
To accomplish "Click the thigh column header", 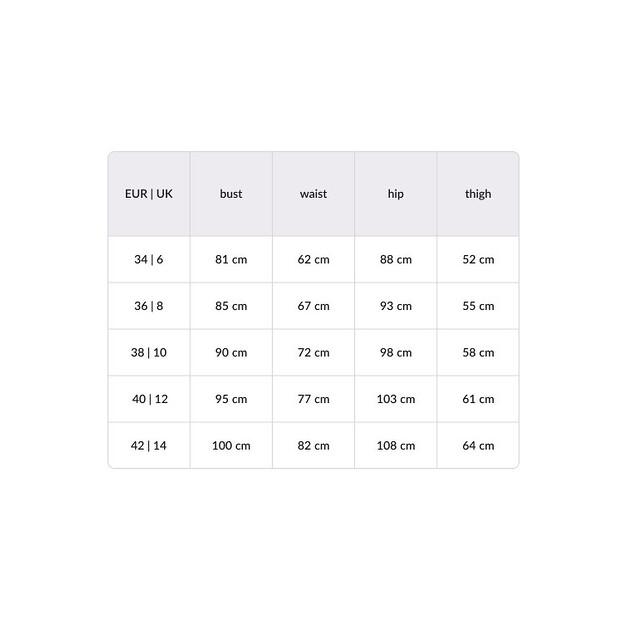I will [x=478, y=194].
